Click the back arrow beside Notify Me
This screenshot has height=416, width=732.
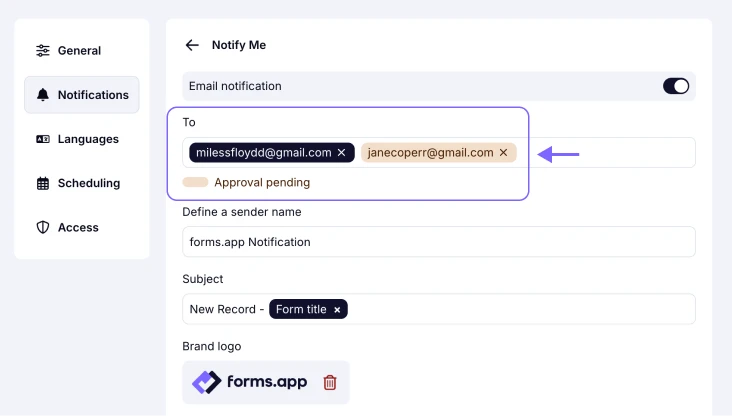(x=192, y=45)
